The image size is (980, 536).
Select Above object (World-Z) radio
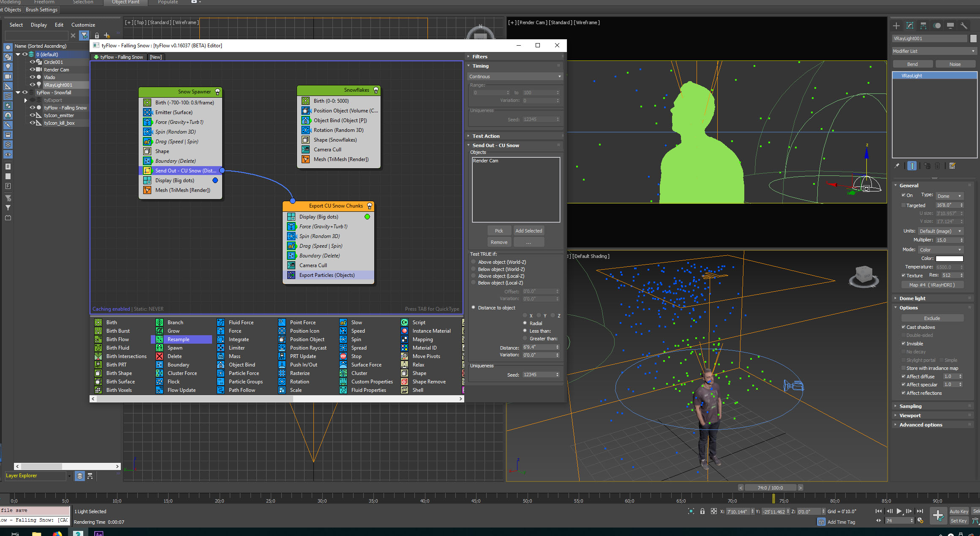click(x=474, y=262)
